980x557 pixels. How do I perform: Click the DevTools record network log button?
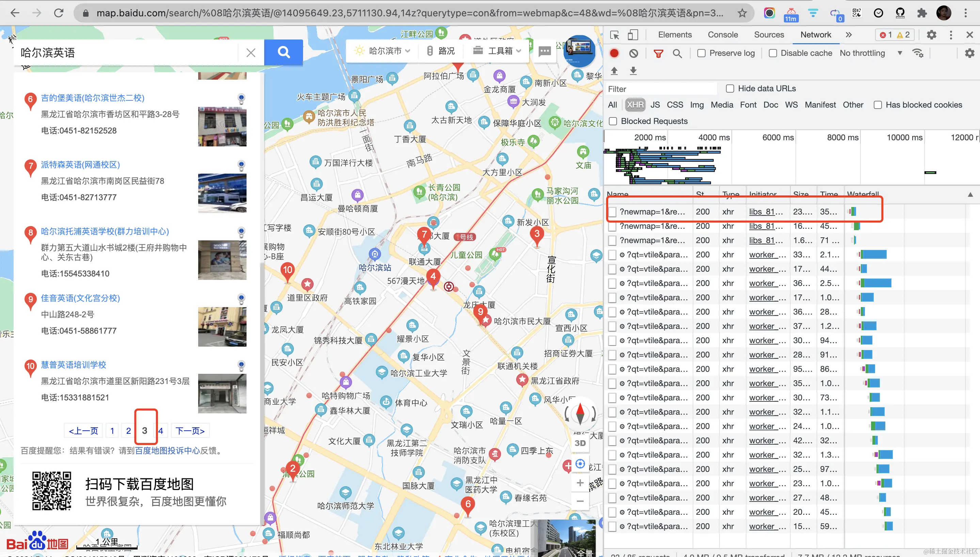pyautogui.click(x=614, y=53)
